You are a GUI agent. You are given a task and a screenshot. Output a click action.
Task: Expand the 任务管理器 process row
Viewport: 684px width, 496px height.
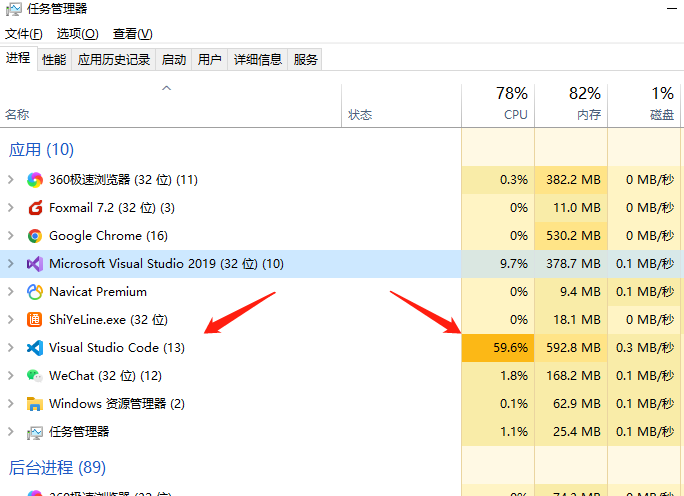[x=11, y=432]
